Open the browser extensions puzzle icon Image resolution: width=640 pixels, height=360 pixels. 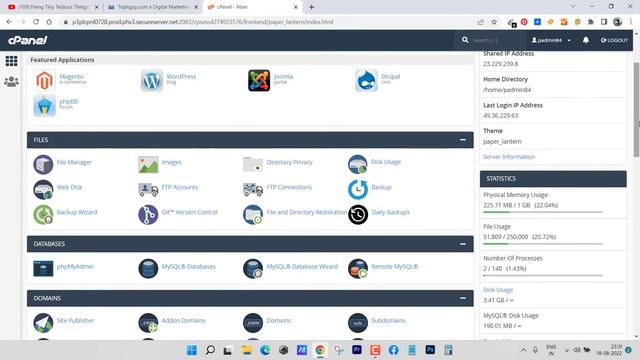pyautogui.click(x=590, y=22)
